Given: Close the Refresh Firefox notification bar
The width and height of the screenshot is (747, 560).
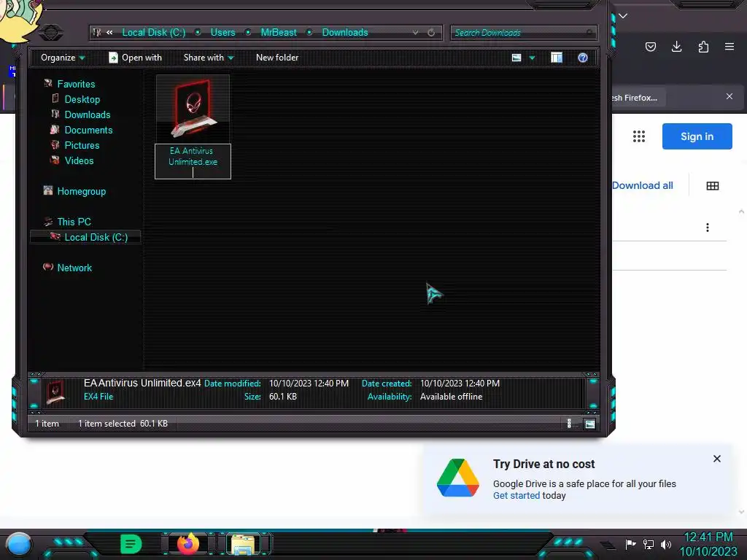Looking at the screenshot, I should (729, 97).
